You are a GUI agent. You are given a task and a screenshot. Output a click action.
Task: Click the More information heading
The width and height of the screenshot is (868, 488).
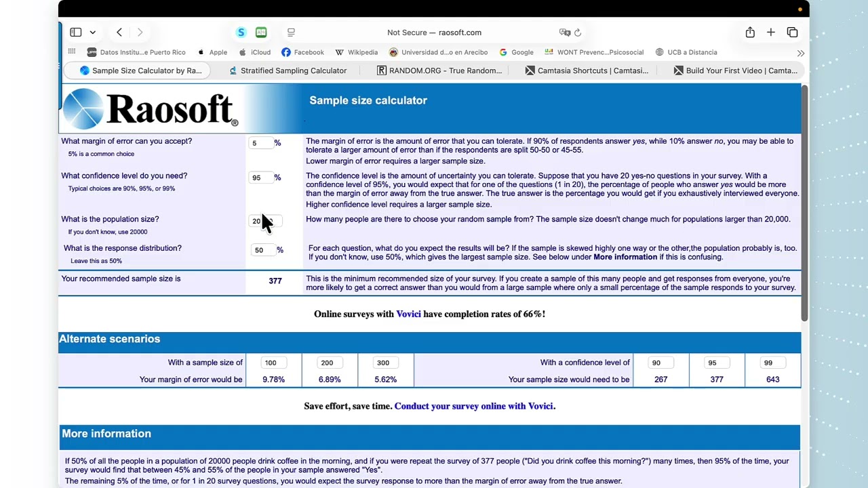coord(106,434)
